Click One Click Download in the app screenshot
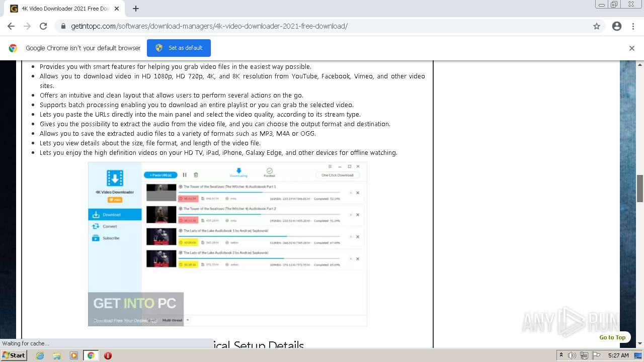This screenshot has height=362, width=644. click(338, 175)
